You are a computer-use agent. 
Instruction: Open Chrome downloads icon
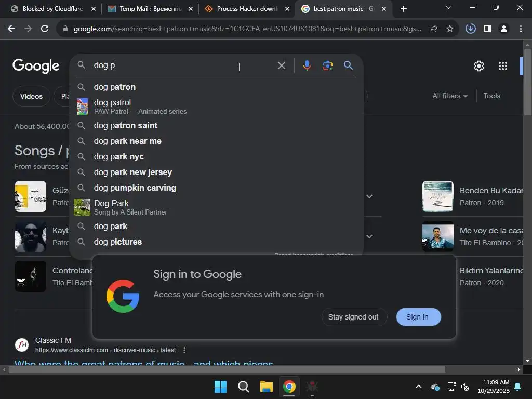pyautogui.click(x=470, y=29)
